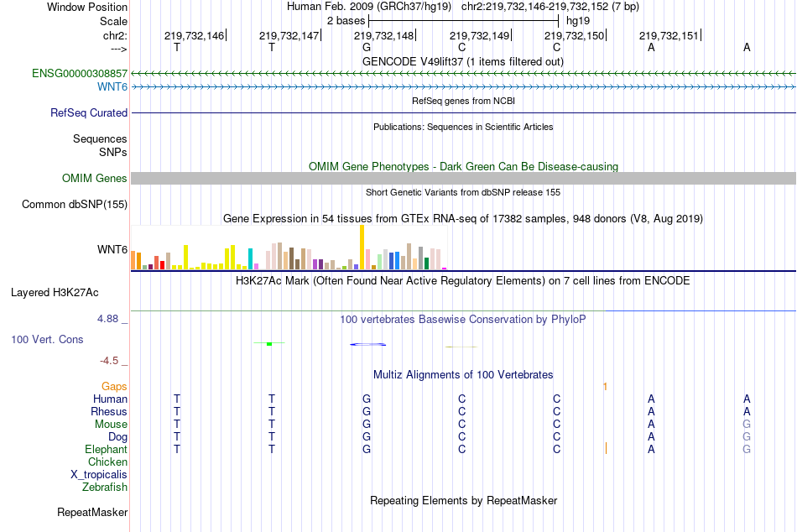Click 'Repeating Elements by RepeatMasker' title
Screen dimensions: 797x532
[x=464, y=500]
